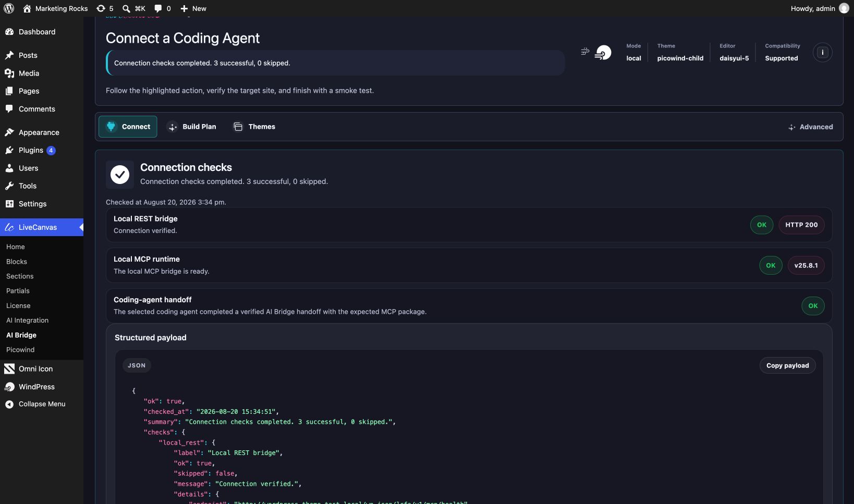Click the Users sidebar icon
Screen dimensions: 854x504
9,168
